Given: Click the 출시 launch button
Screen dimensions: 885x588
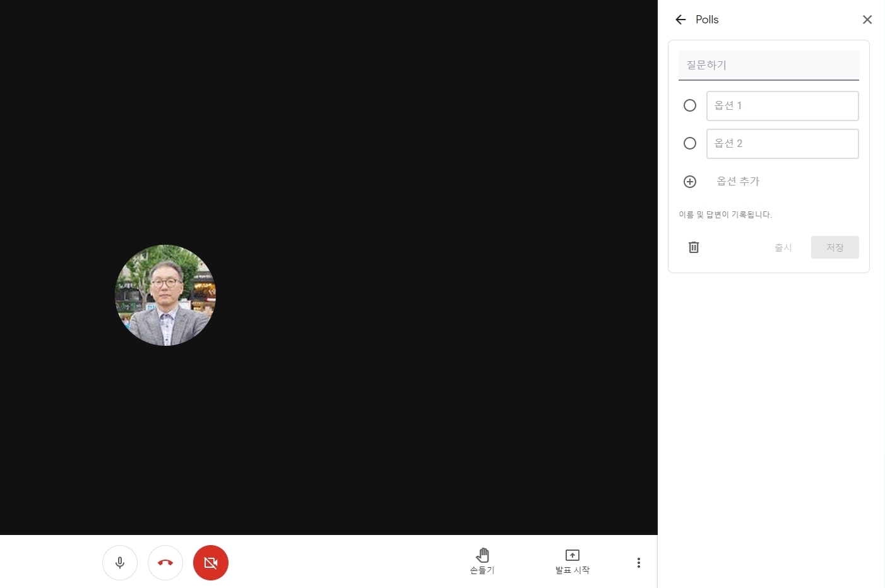Looking at the screenshot, I should point(783,247).
